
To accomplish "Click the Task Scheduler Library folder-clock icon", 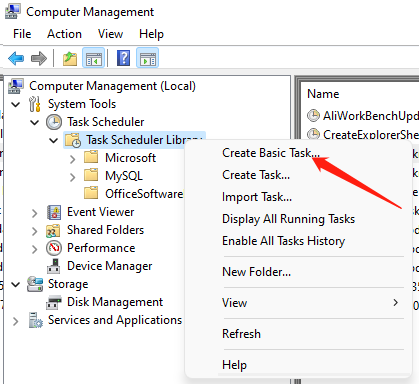I will tap(73, 140).
